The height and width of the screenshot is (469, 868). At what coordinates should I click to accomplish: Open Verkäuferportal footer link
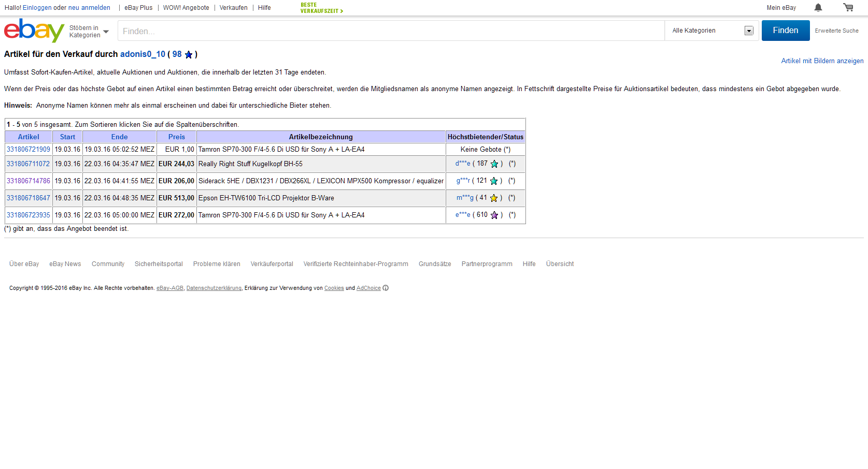click(272, 264)
